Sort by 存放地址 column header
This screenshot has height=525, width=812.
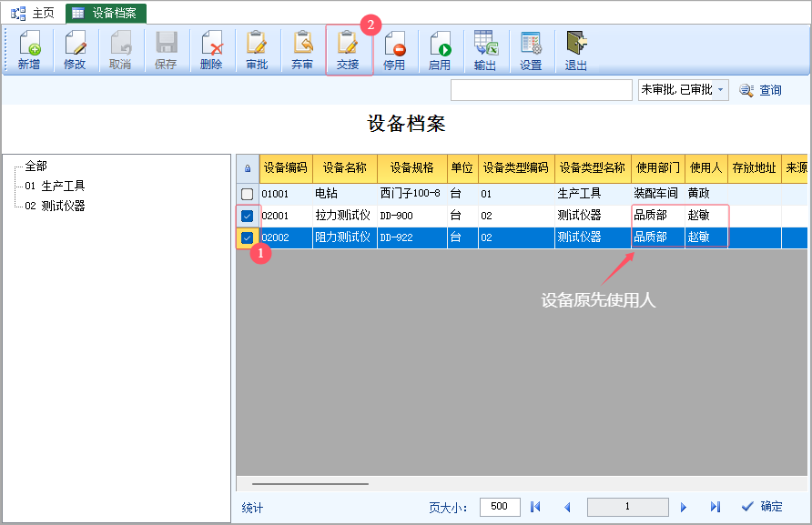pos(755,168)
